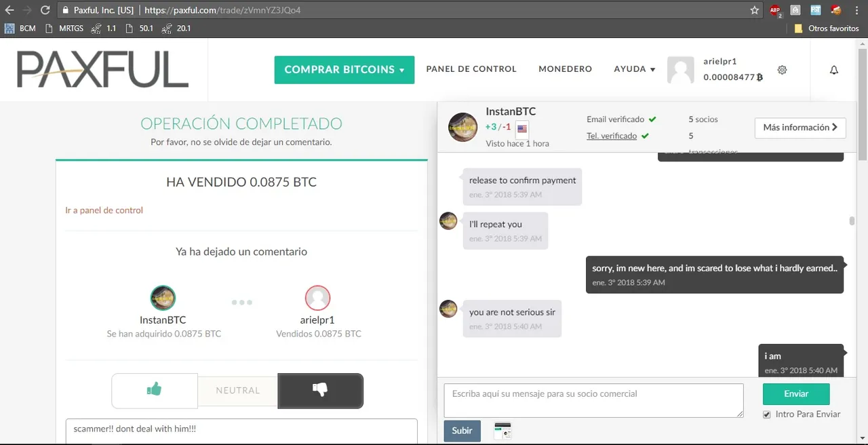This screenshot has height=445, width=868.
Task: Click InstanBTC avatar in chat header
Action: [463, 127]
